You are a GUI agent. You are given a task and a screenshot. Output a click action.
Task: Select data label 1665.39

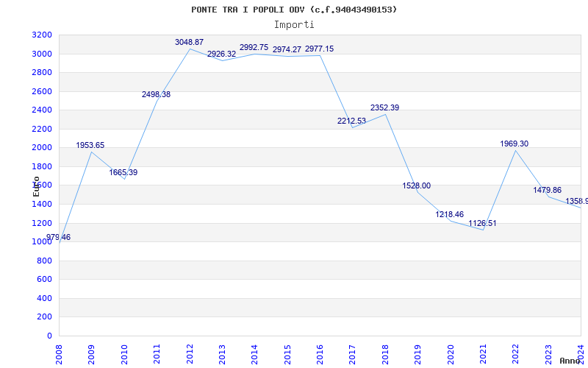click(123, 173)
